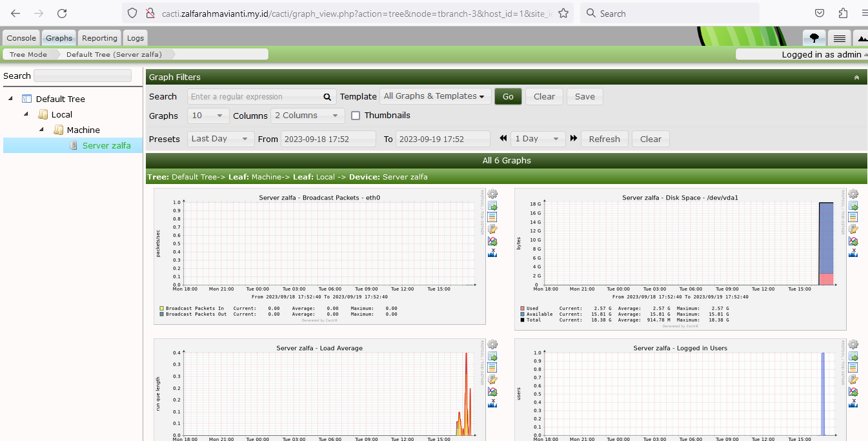The image size is (868, 441).
Task: Enable the Thumbnails checkbox
Action: [x=356, y=116]
